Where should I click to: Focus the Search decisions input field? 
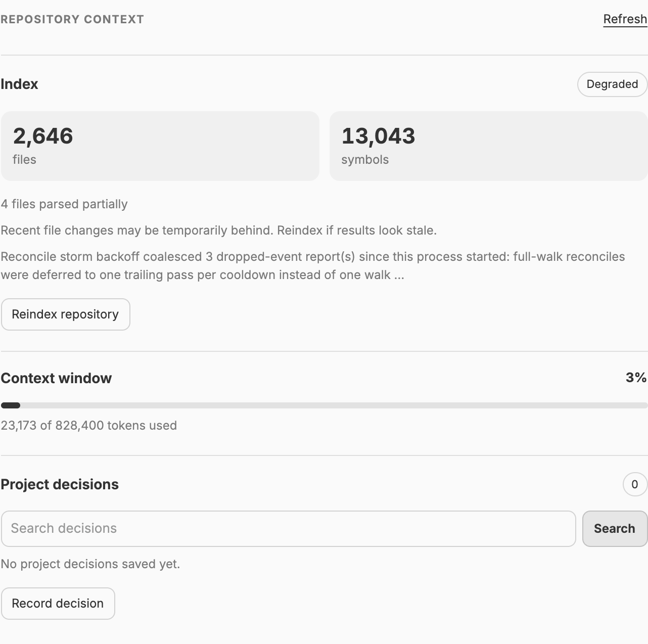[x=288, y=529]
